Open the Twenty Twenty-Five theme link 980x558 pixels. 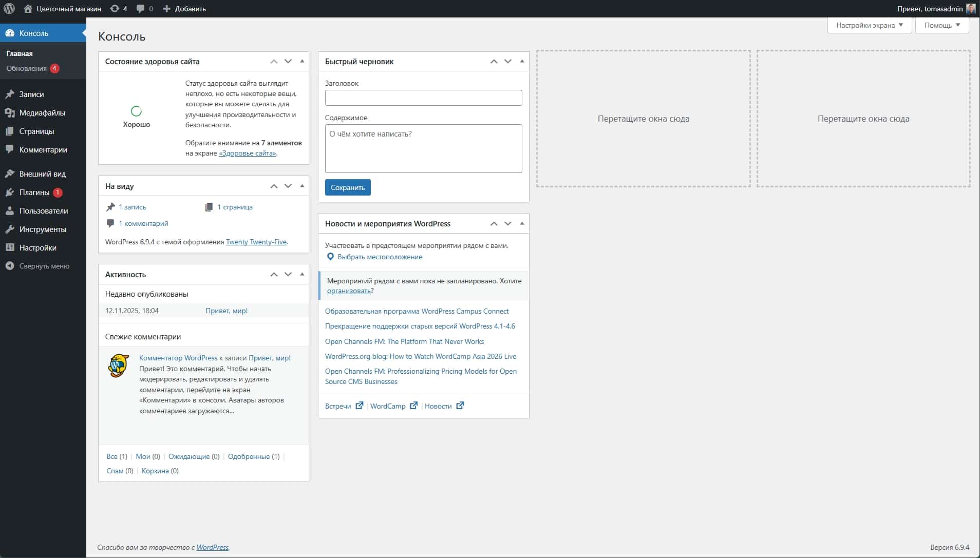tap(256, 242)
